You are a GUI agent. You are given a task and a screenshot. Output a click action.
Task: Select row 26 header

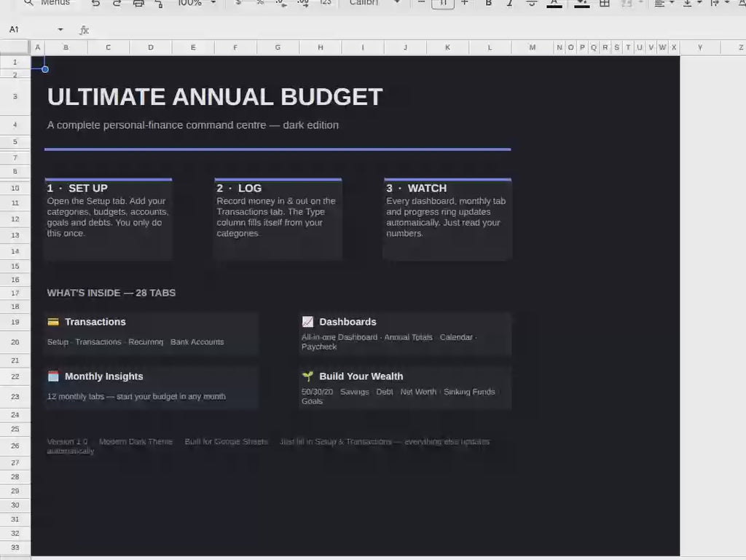point(15,446)
